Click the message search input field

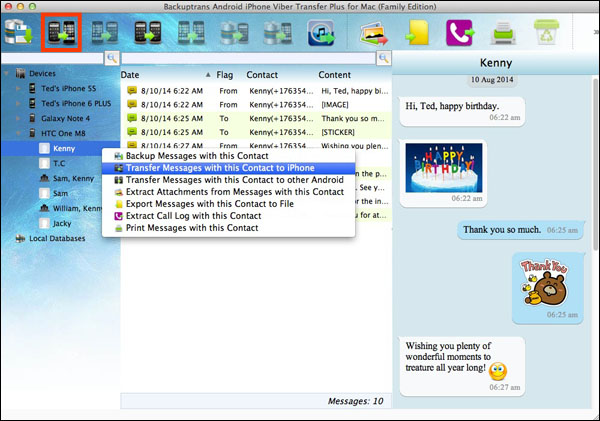(x=248, y=58)
